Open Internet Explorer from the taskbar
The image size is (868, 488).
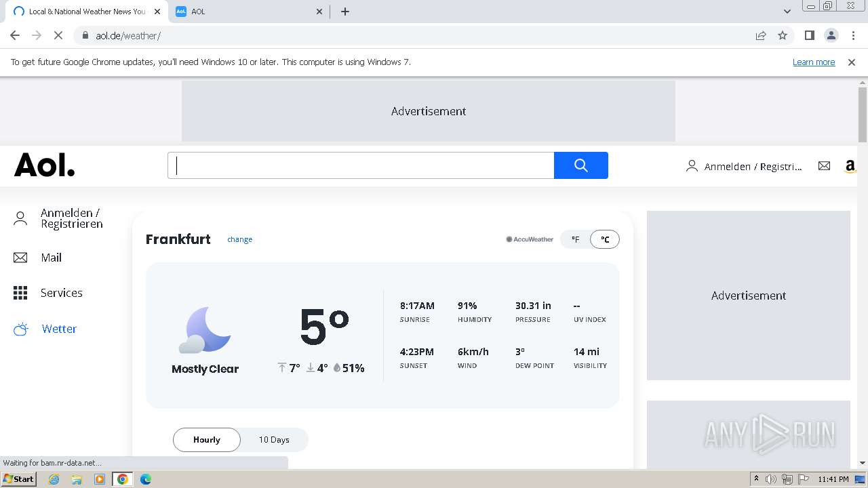pyautogui.click(x=54, y=479)
